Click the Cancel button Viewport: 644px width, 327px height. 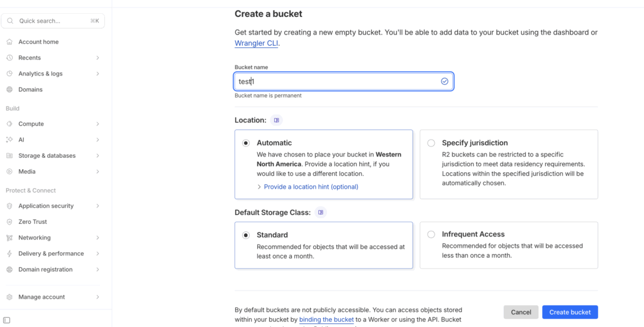point(521,313)
